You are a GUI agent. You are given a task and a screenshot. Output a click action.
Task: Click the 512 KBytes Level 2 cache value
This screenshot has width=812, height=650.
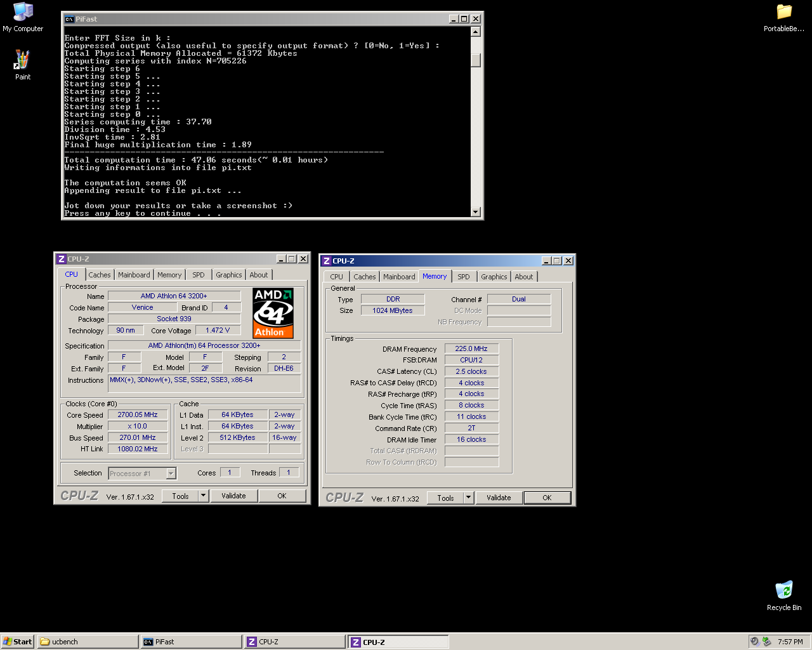coord(238,437)
